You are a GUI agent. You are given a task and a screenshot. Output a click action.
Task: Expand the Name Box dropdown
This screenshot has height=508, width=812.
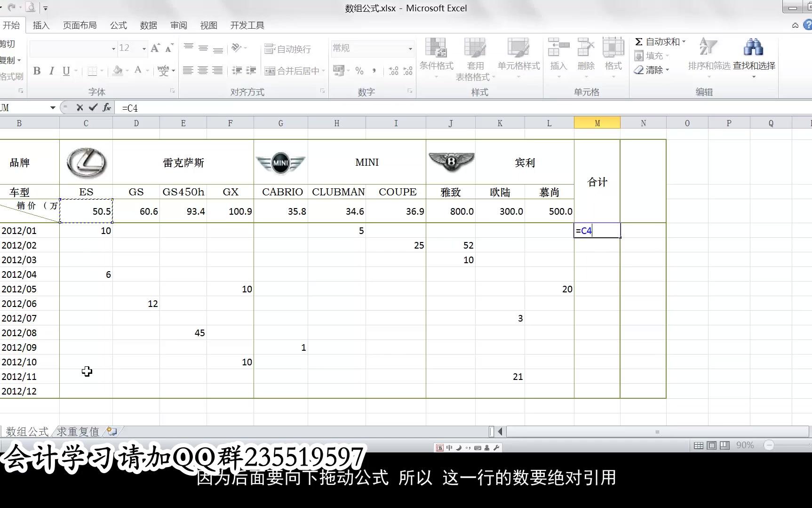pyautogui.click(x=53, y=108)
